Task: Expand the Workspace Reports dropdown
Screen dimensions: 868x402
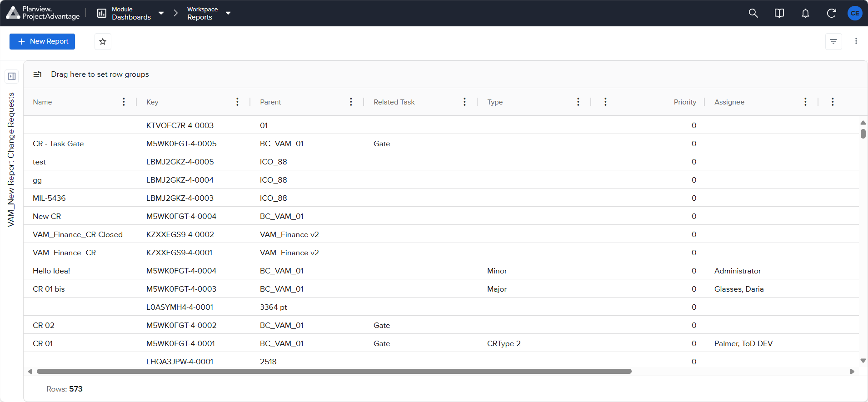Action: 228,13
